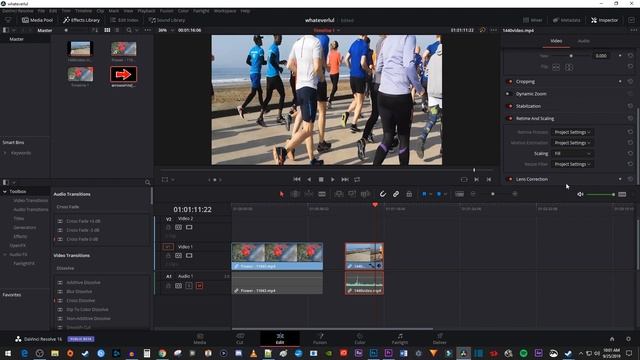Open the Workspace menu

pyautogui.click(x=225, y=11)
